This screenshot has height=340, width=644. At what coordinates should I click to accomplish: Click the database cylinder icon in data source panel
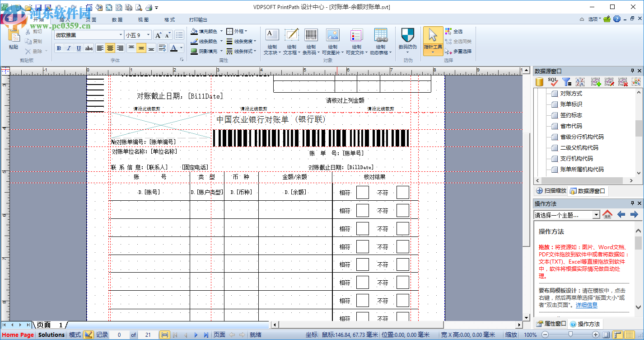coord(539,82)
